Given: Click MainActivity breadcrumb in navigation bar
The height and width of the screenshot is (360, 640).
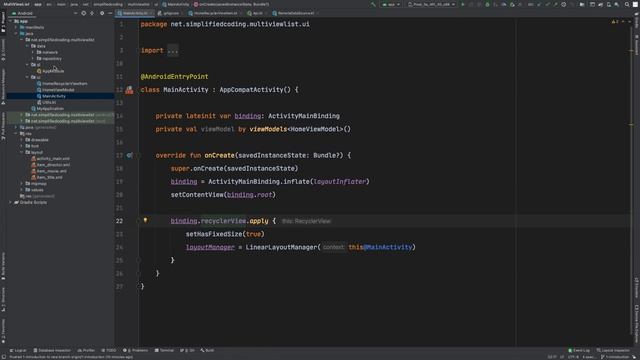Looking at the screenshot, I should [176, 4].
